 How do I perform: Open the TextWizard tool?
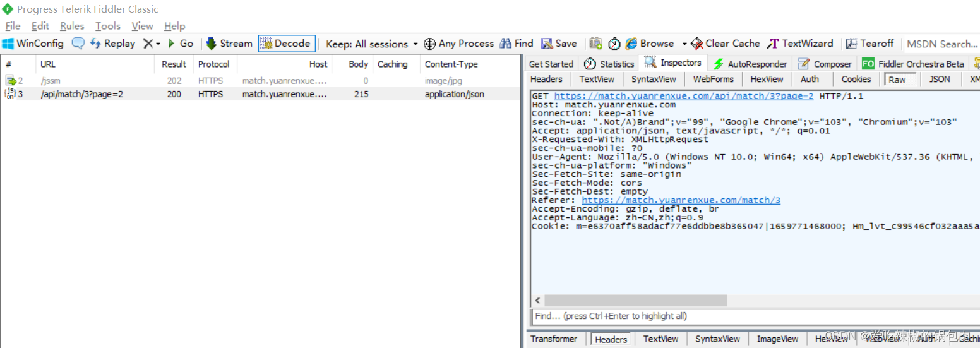click(x=800, y=44)
